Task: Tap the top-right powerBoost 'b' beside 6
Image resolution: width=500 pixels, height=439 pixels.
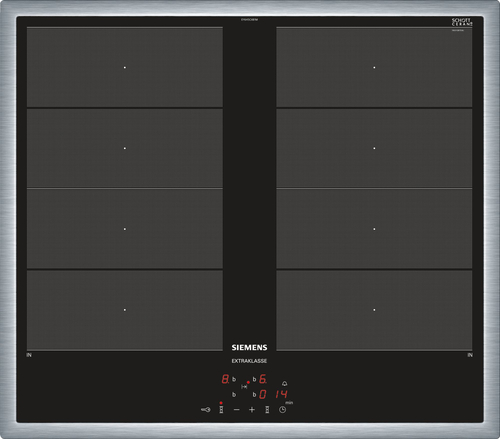Action: (254, 379)
